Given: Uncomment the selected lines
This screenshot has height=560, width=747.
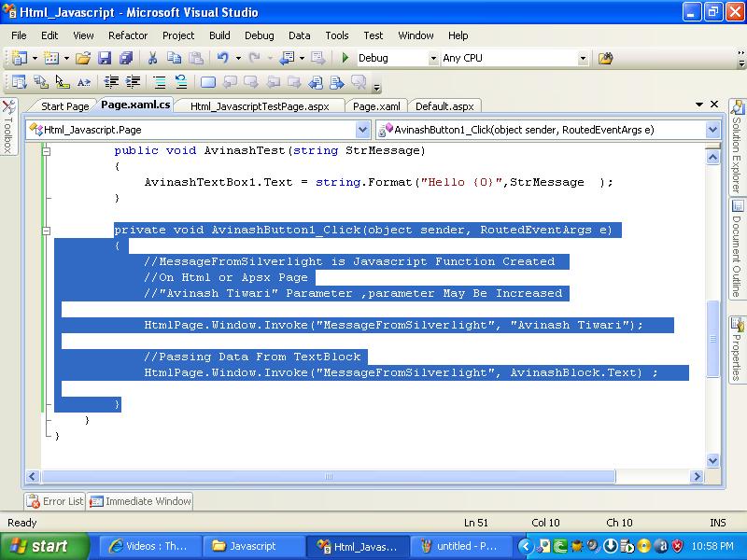Looking at the screenshot, I should pos(181,82).
